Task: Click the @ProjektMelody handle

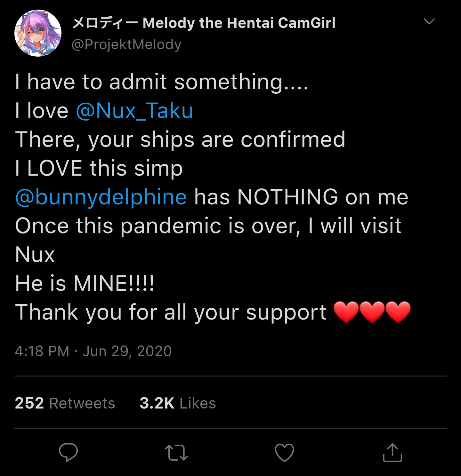Action: point(126,44)
